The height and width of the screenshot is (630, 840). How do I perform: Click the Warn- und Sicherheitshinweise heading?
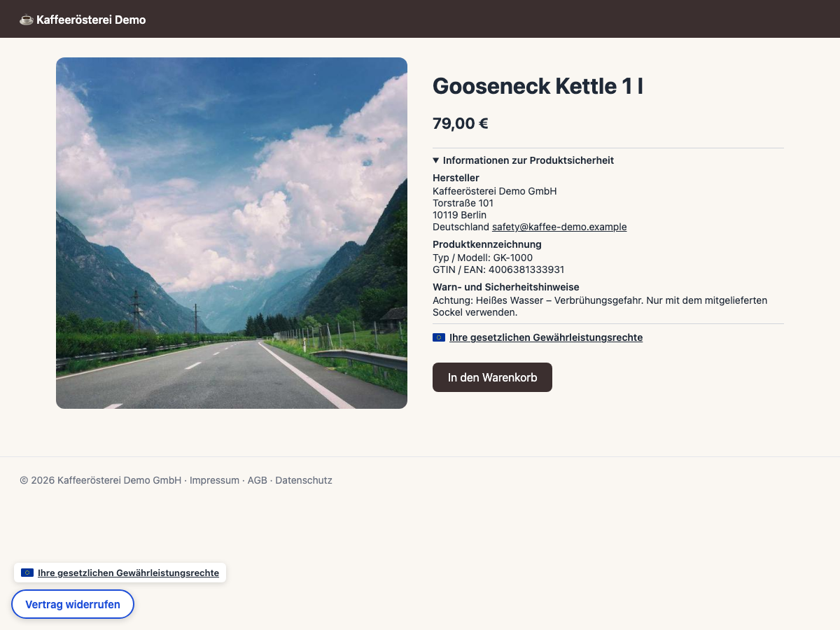[x=506, y=287]
